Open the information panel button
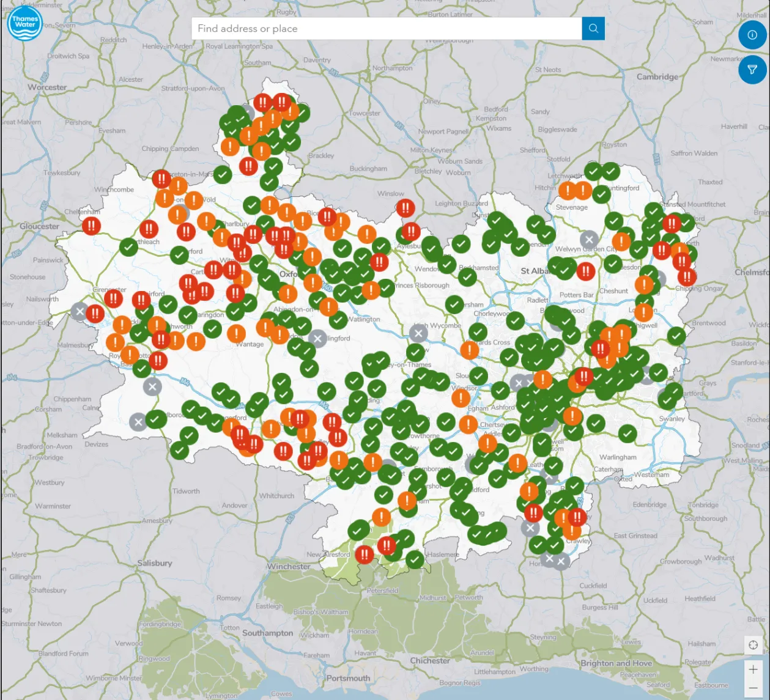 pos(752,35)
